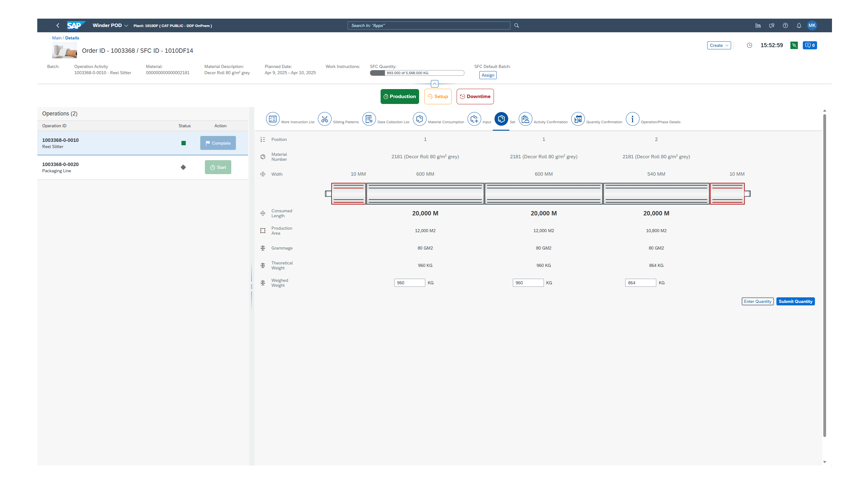Switch to the Input tab

[474, 119]
